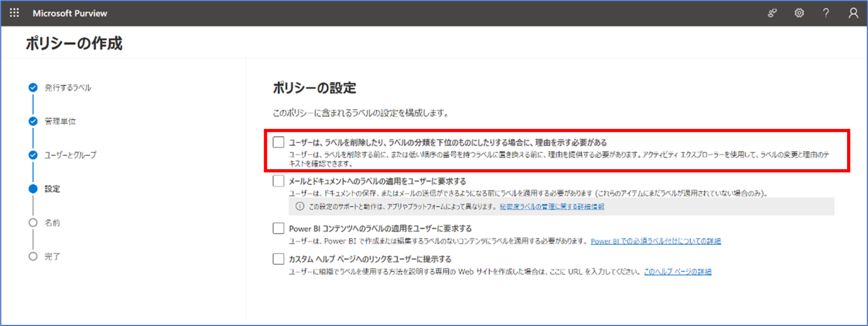This screenshot has width=868, height=326.
Task: Select the 設定 wizard step
Action: (52, 189)
